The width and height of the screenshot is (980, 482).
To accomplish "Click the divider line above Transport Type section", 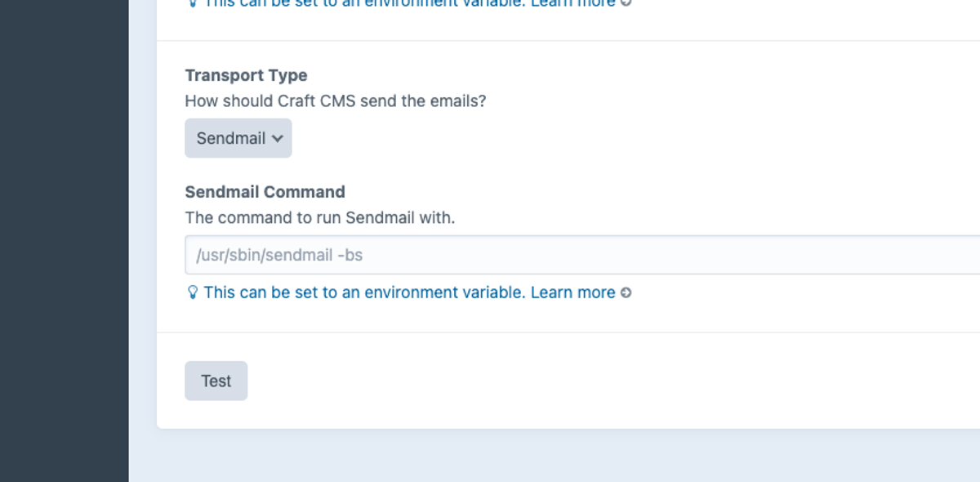I will [x=568, y=41].
